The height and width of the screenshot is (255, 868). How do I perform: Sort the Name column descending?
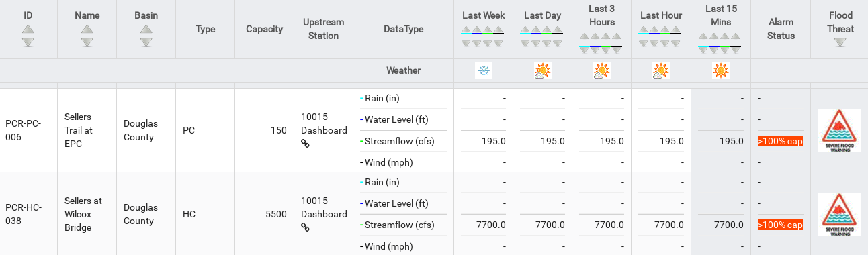click(87, 42)
